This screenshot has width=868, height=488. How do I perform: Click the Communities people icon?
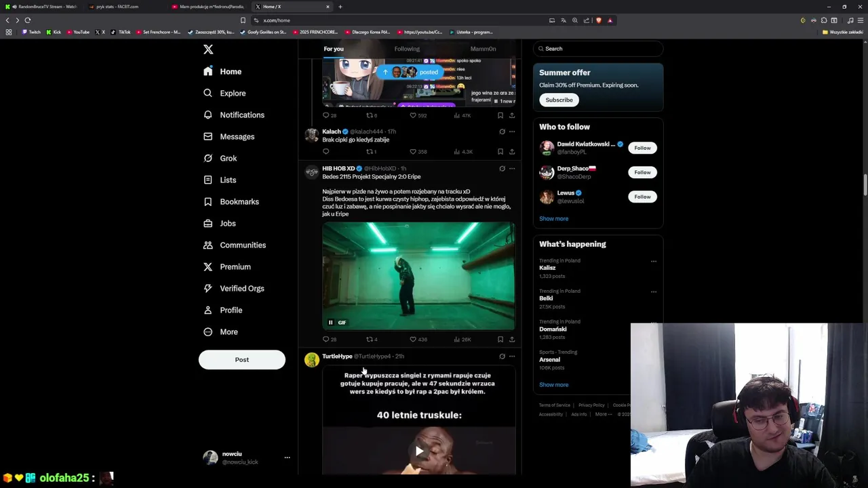[208, 245]
